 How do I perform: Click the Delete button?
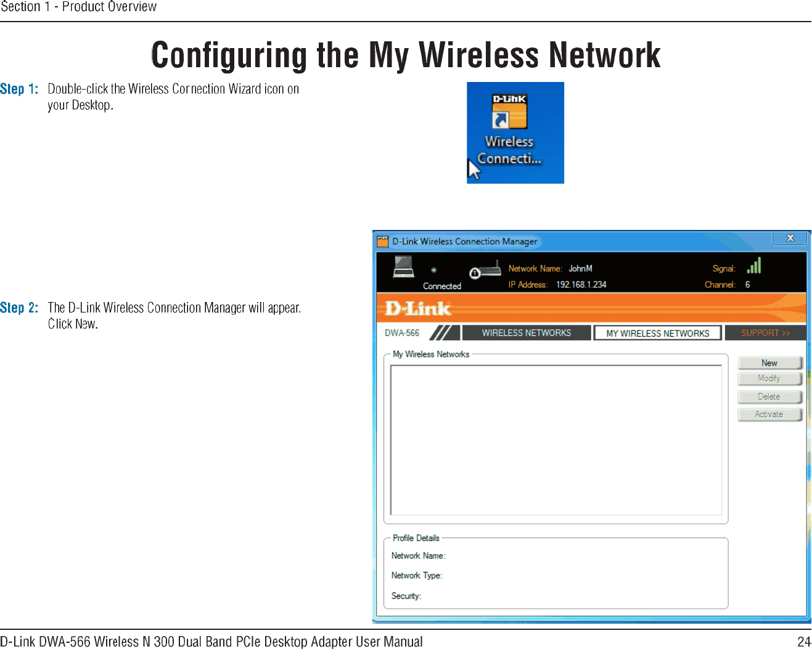click(x=769, y=397)
